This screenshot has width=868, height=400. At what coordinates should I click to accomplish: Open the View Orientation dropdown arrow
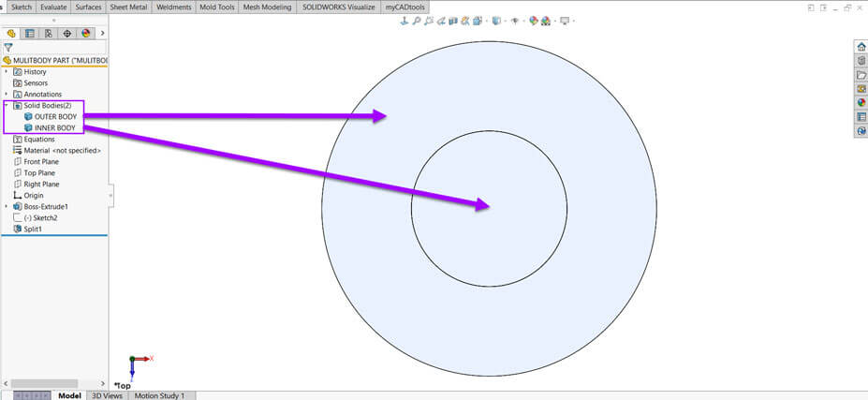coord(487,21)
